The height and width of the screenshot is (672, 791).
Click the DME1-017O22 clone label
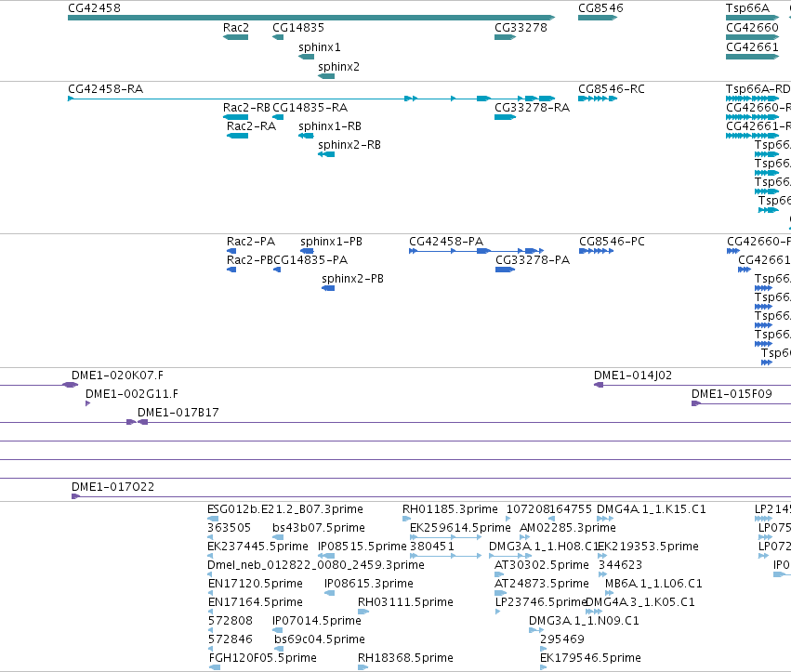point(113,487)
